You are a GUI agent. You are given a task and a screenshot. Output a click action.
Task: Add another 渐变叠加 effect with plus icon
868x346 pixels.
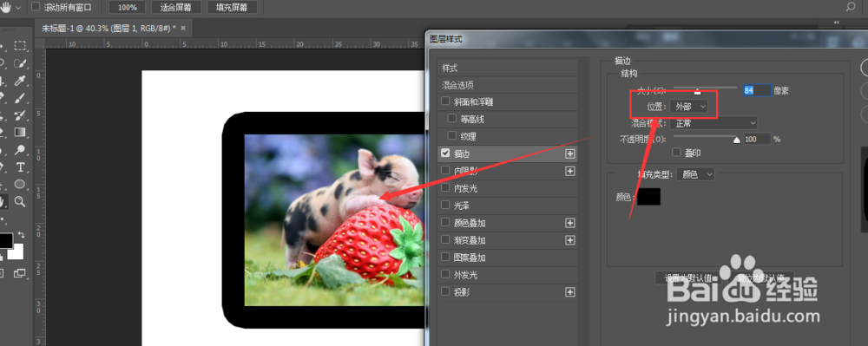click(x=569, y=240)
